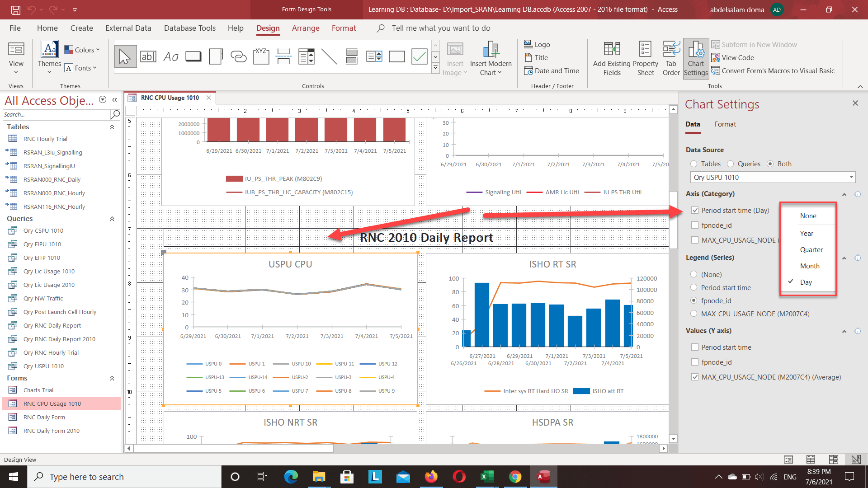This screenshot has height=488, width=868.
Task: Select (None) for Legend series
Action: 694,274
